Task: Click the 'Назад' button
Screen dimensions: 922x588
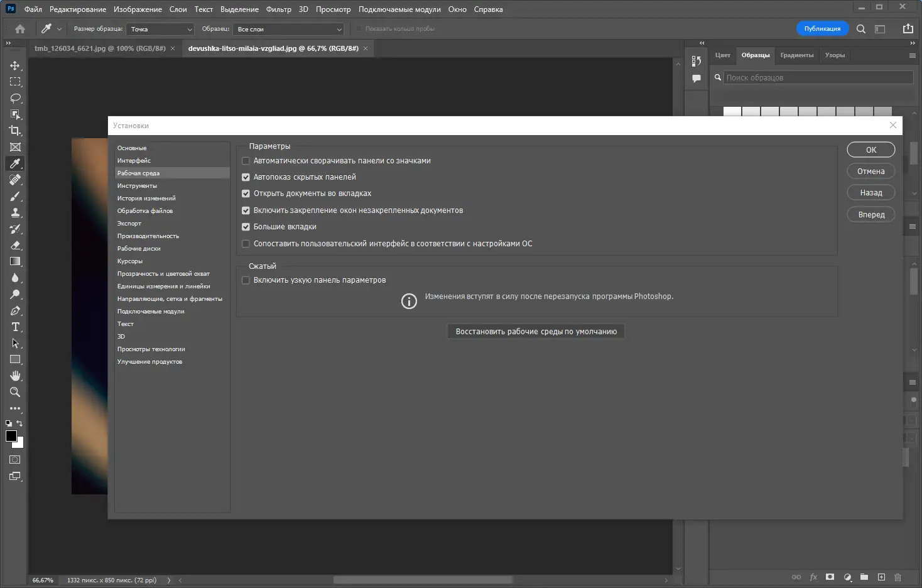Action: (x=871, y=192)
